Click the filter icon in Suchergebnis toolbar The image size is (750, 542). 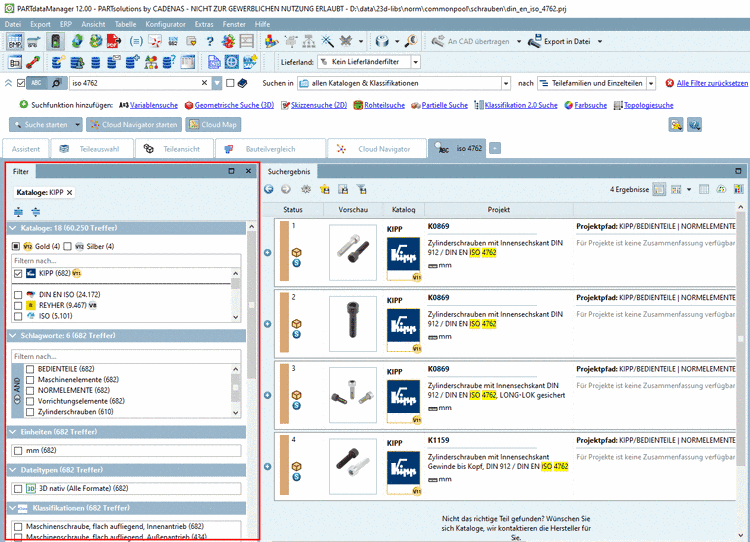pyautogui.click(x=362, y=189)
